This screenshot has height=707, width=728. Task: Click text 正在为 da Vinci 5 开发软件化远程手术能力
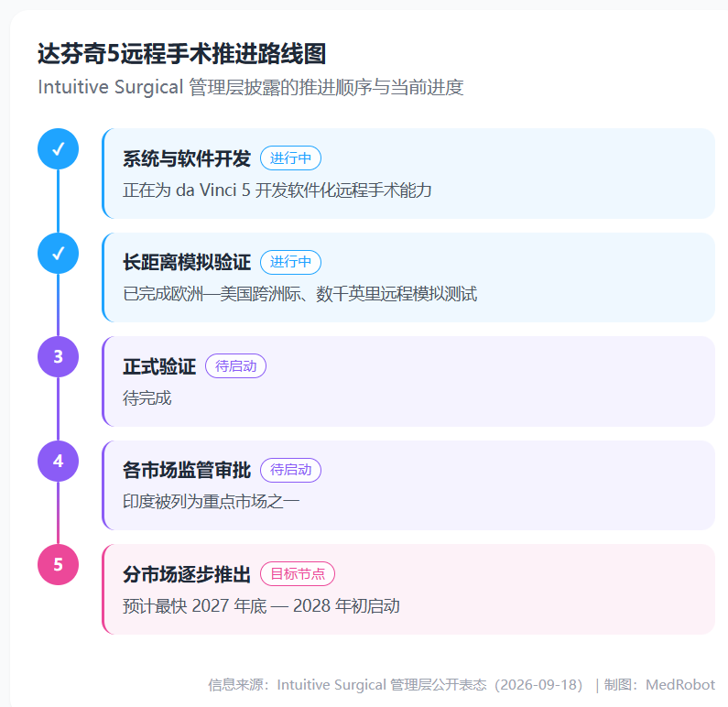tap(277, 190)
